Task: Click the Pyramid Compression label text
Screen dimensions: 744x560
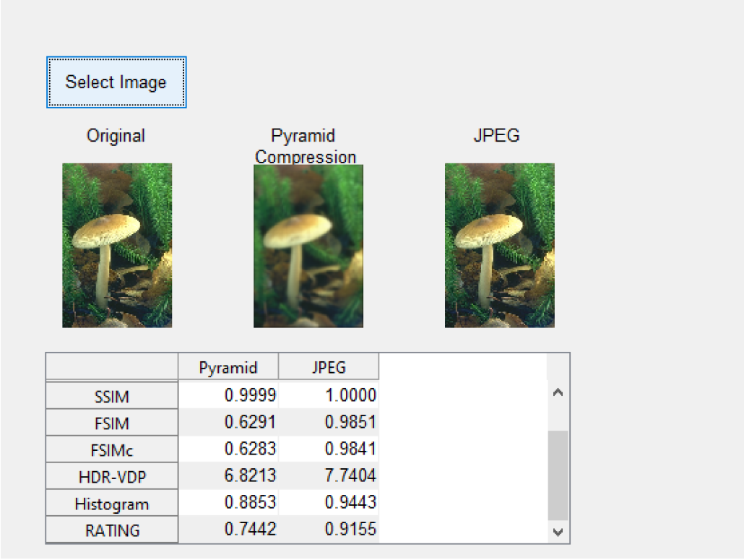Action: coord(305,146)
